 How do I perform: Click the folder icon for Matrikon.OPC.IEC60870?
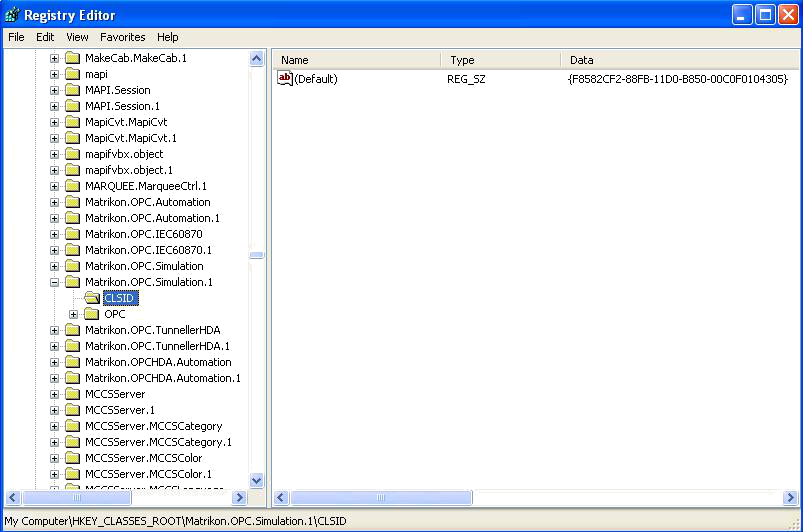point(73,234)
